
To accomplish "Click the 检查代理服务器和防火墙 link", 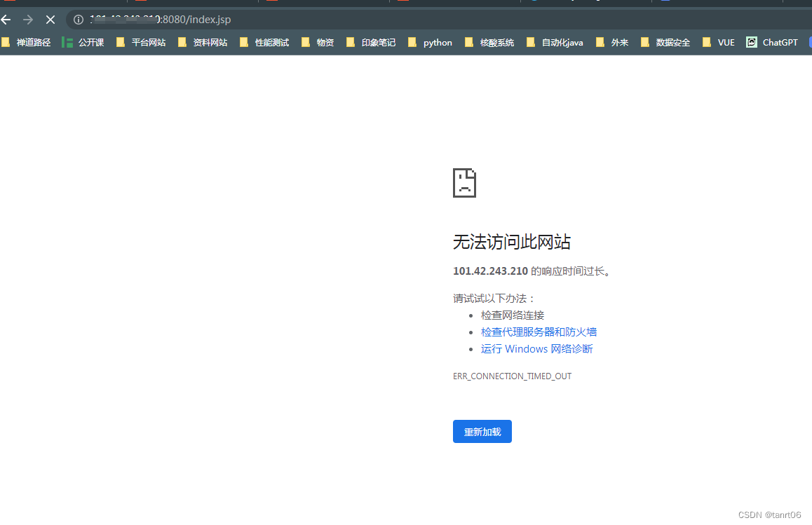I will (539, 332).
